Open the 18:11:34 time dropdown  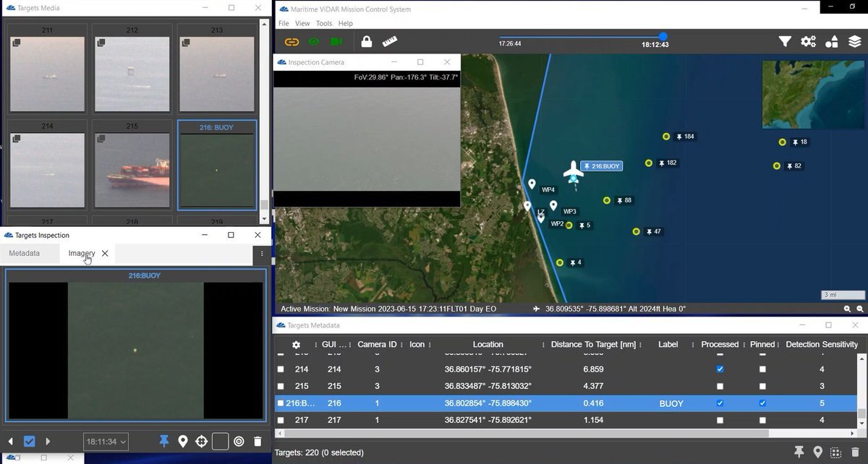[x=106, y=441]
